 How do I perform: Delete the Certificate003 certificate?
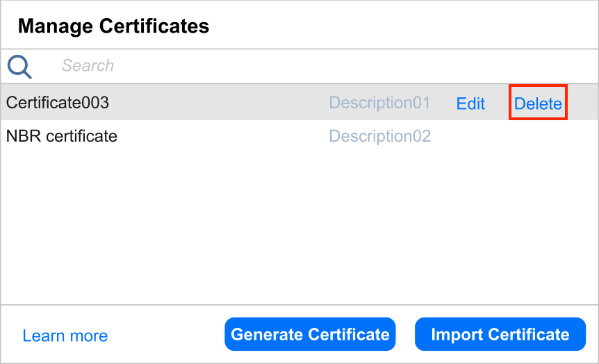pyautogui.click(x=538, y=104)
